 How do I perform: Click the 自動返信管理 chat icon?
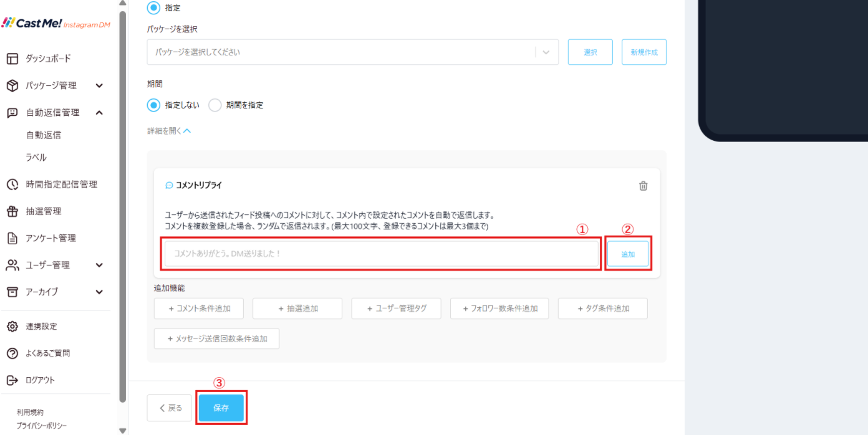(x=12, y=113)
